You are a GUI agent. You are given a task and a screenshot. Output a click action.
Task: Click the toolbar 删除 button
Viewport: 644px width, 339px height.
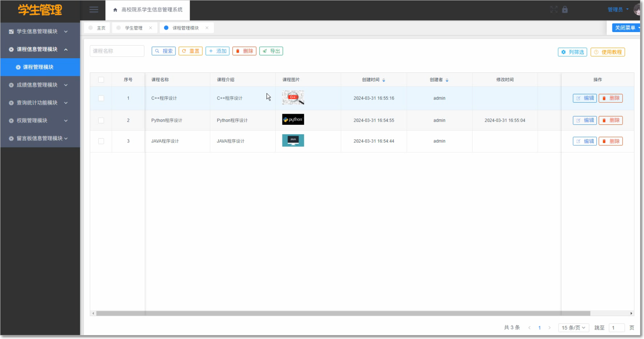pos(244,51)
